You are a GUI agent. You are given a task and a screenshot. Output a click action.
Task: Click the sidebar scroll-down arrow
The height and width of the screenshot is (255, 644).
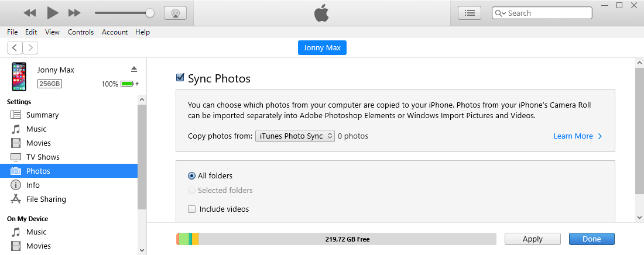point(142,250)
